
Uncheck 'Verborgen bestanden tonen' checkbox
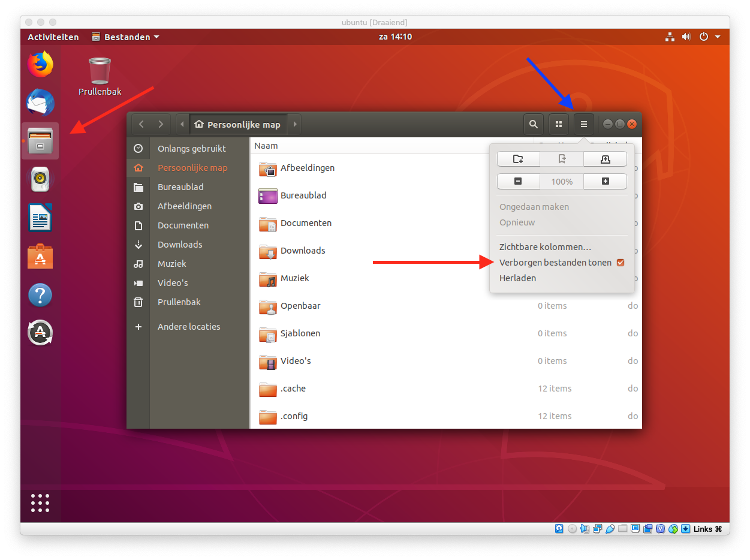(x=621, y=263)
